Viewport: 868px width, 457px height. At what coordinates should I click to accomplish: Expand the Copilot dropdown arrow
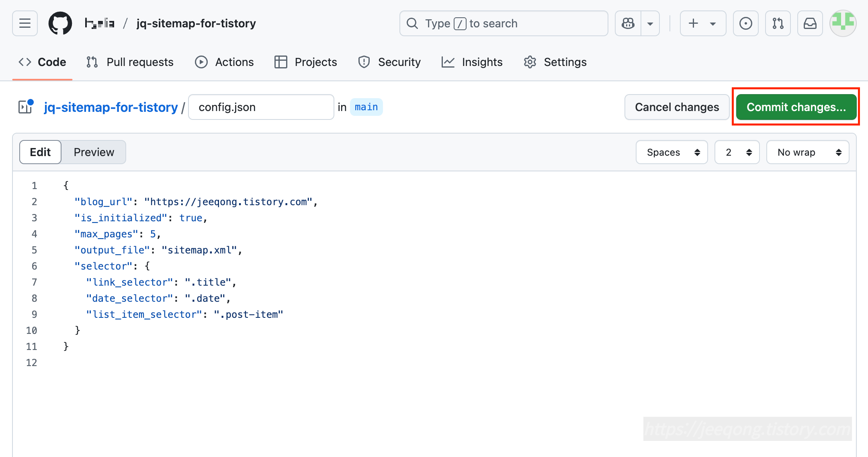(x=650, y=23)
